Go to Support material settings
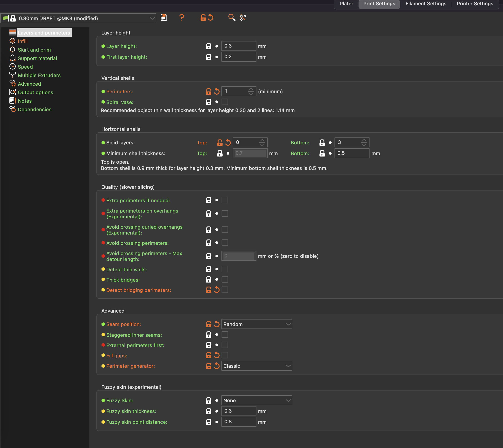The height and width of the screenshot is (448, 503). pos(37,58)
